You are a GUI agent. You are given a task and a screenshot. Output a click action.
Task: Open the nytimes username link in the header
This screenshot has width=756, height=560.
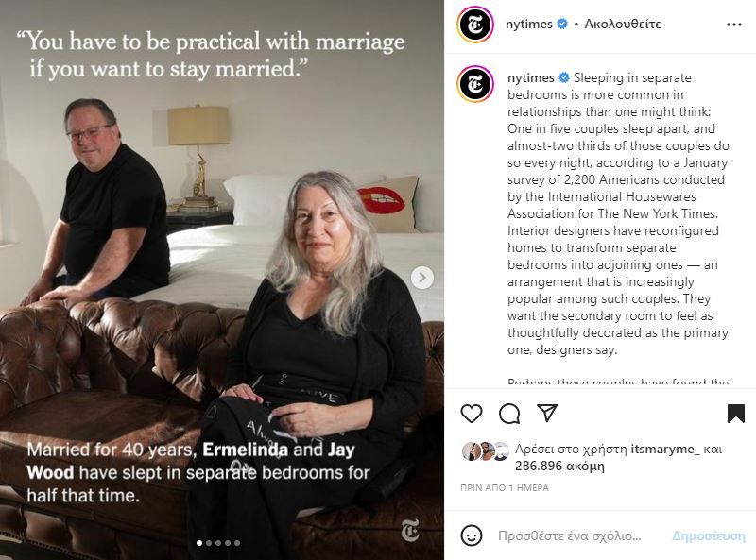click(528, 25)
